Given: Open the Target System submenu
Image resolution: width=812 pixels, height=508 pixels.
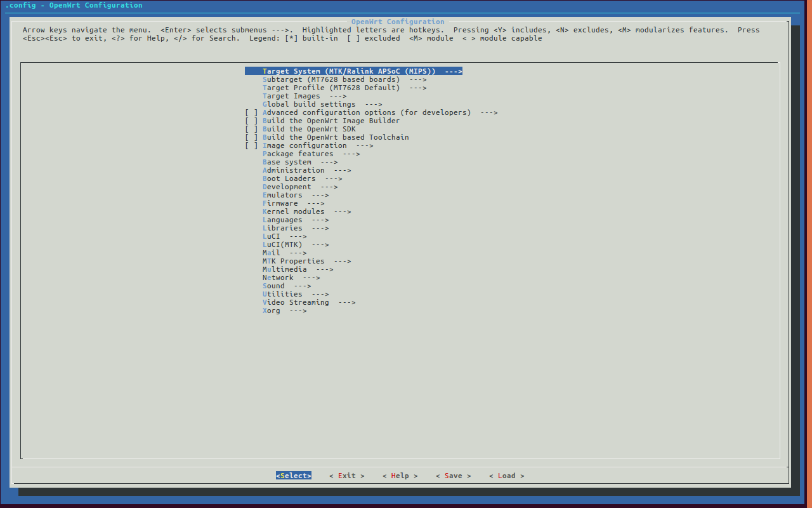Looking at the screenshot, I should click(353, 70).
